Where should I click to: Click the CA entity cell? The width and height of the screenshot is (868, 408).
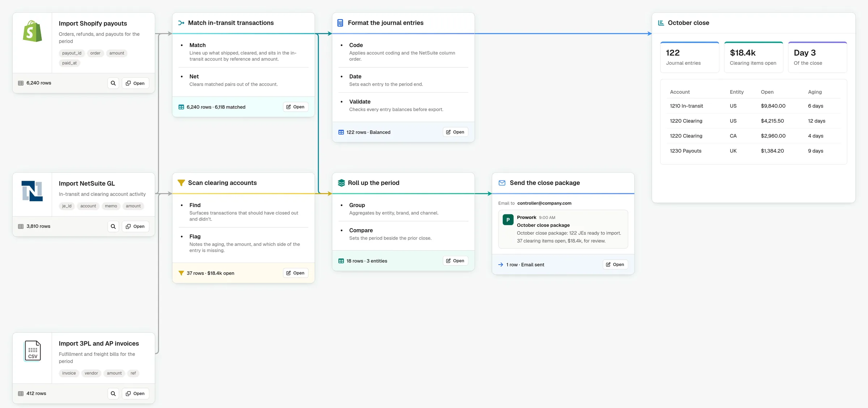click(733, 136)
